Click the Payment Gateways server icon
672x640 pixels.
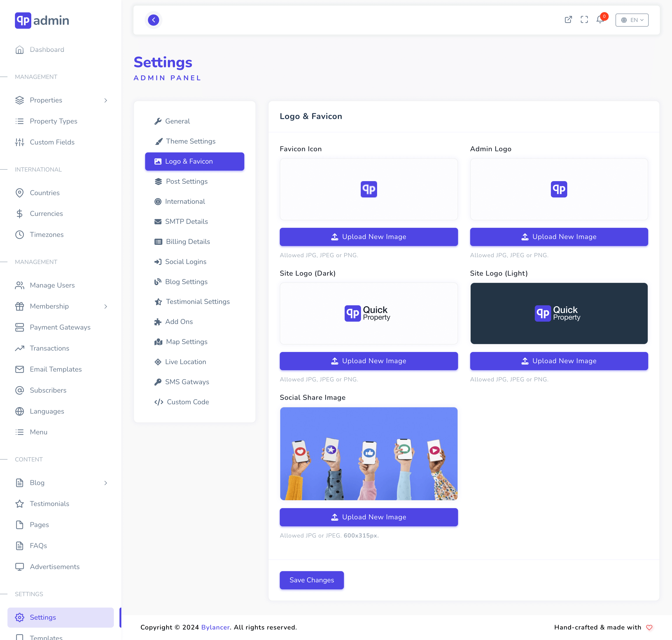(20, 327)
